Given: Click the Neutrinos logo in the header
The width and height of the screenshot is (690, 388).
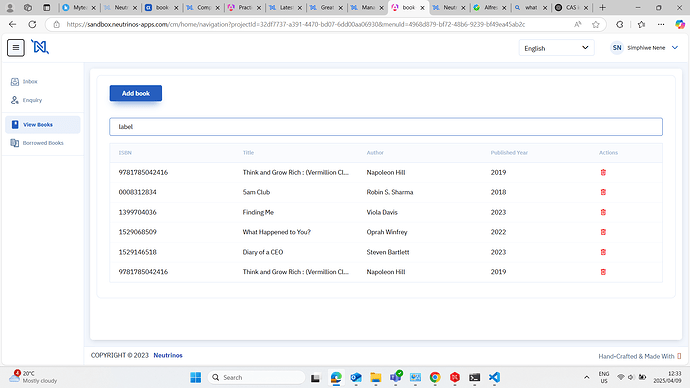Looking at the screenshot, I should pos(40,47).
